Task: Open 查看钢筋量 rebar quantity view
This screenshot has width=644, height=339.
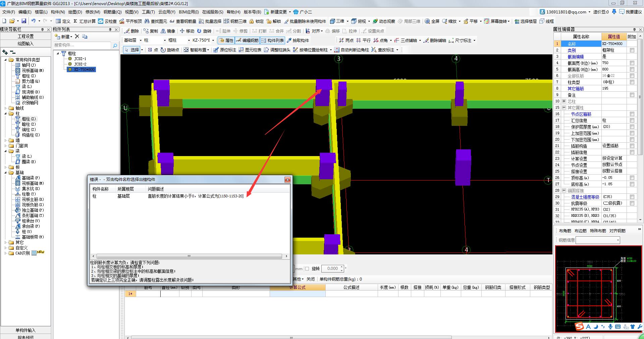Action: pos(183,21)
